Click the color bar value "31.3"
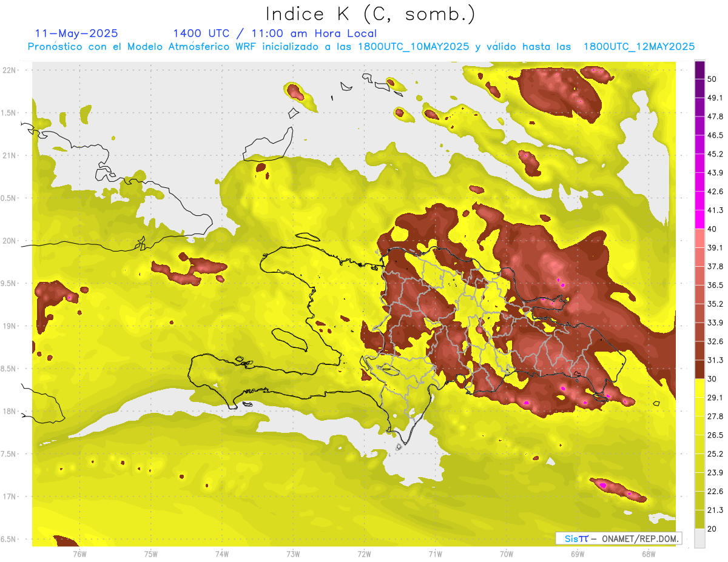Viewport: 728px width, 562px height. 715,360
